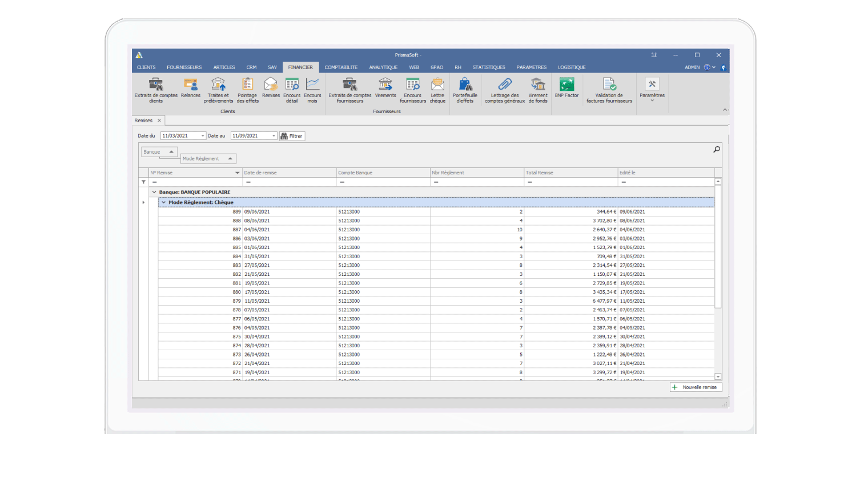This screenshot has width=868, height=481.
Task: Click the Compte Banque column header
Action: pyautogui.click(x=383, y=173)
